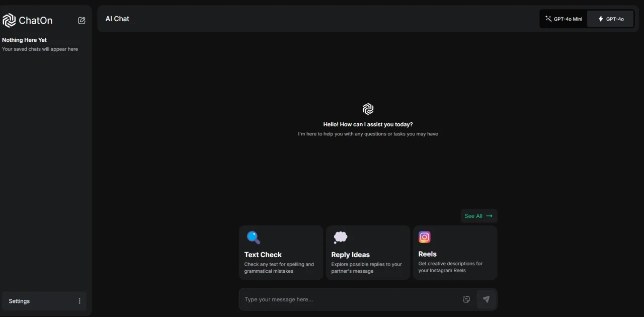Click Your saved chats will appear here text
This screenshot has width=644, height=317.
(x=40, y=49)
